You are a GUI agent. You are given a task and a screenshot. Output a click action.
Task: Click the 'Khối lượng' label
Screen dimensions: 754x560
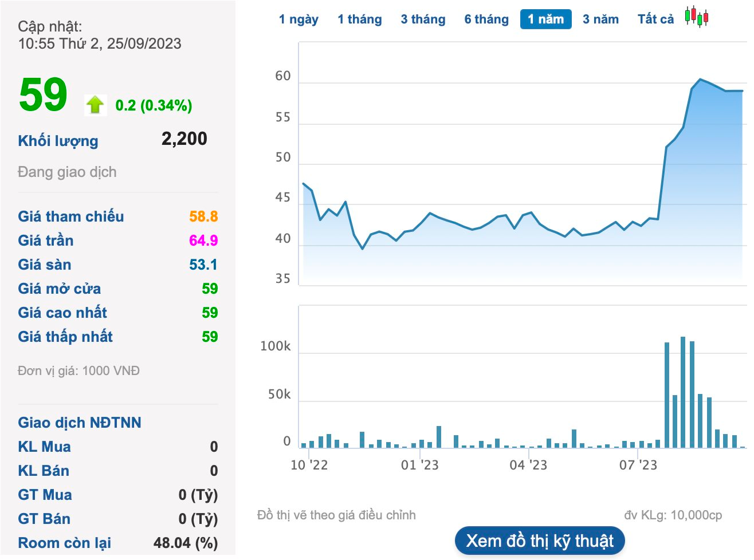pyautogui.click(x=58, y=141)
